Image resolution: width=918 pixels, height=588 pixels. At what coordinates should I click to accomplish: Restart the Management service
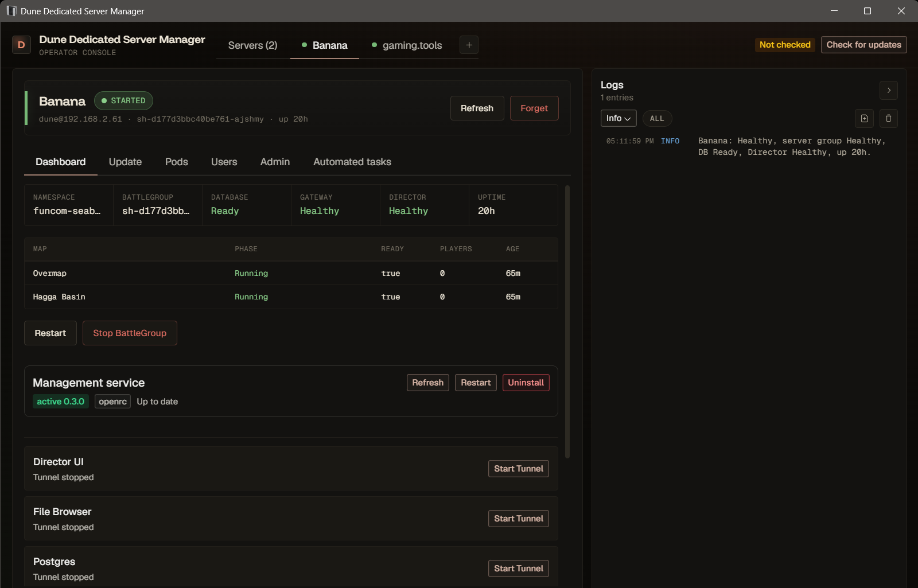[476, 383]
